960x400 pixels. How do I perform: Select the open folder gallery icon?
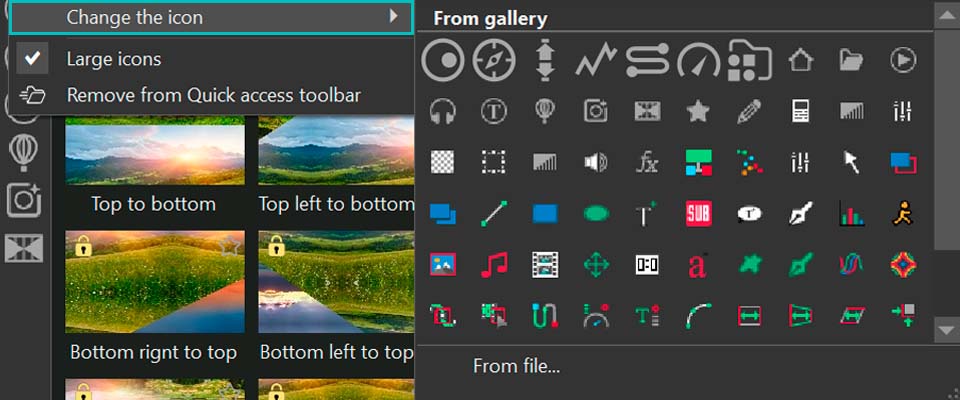pyautogui.click(x=852, y=60)
